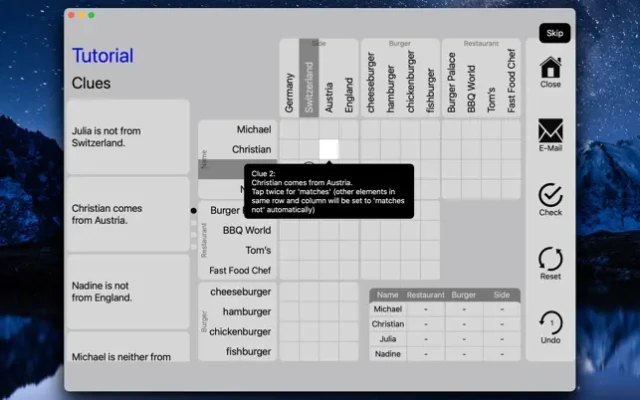Toggle the Michael–Germany grid cell
Screen dimensions: 640x400
tap(289, 129)
